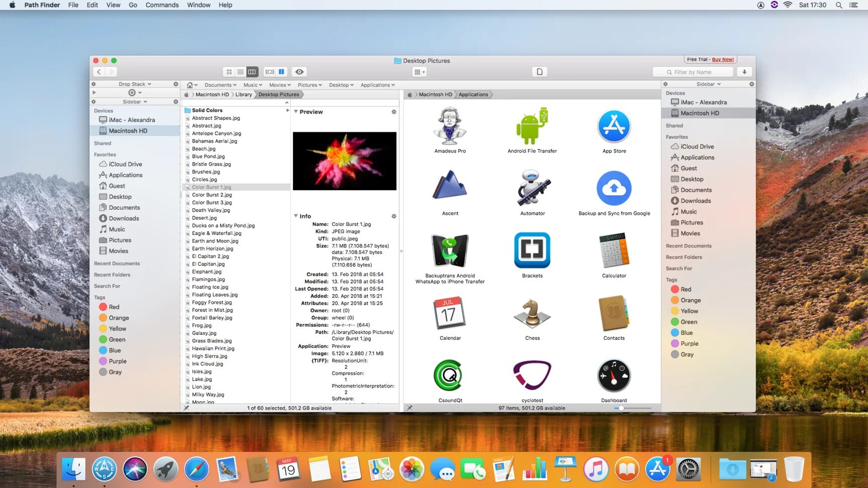Open the Edit menu
Viewport: 868px width, 488px height.
tap(92, 5)
